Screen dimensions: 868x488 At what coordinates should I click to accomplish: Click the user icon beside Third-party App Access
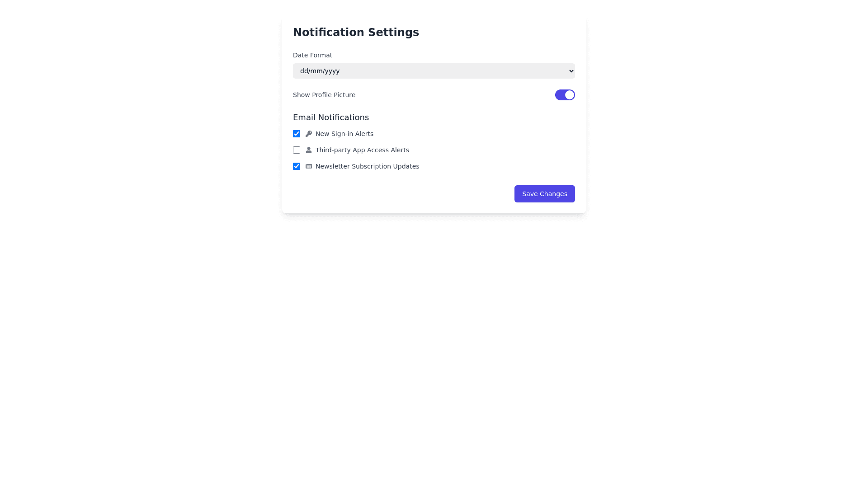[x=309, y=150]
